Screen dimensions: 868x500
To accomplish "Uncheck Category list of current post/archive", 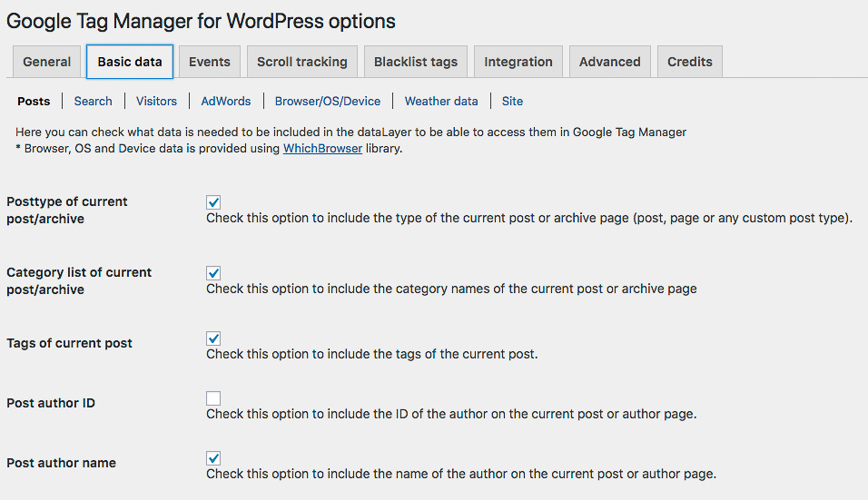I will pos(213,272).
